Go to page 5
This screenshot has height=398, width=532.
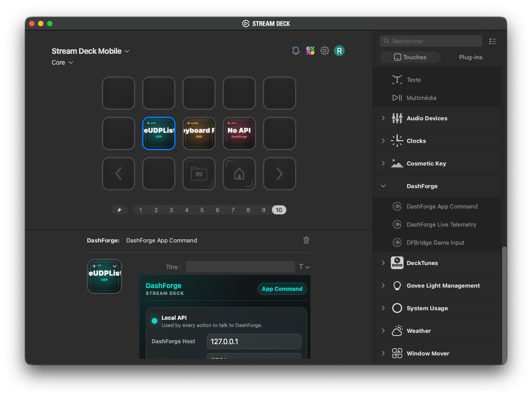202,210
